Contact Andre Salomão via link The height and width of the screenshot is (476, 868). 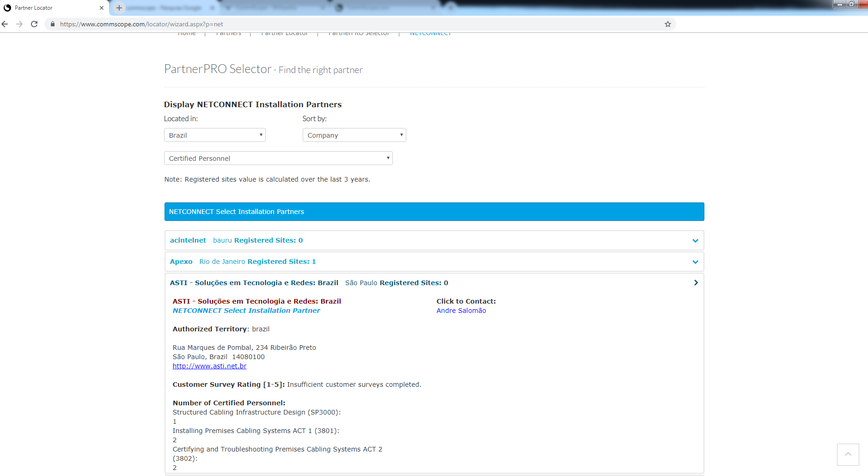461,311
